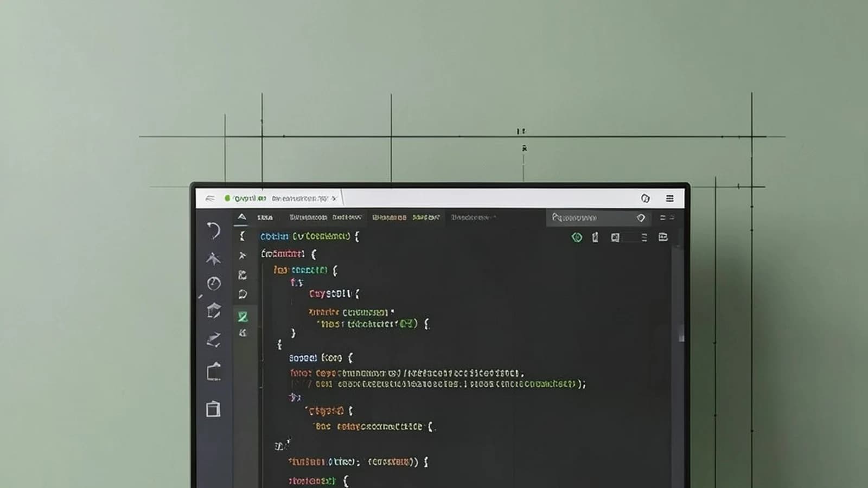Click the clipboard icon right of green run icon
The image size is (868, 488).
click(595, 237)
